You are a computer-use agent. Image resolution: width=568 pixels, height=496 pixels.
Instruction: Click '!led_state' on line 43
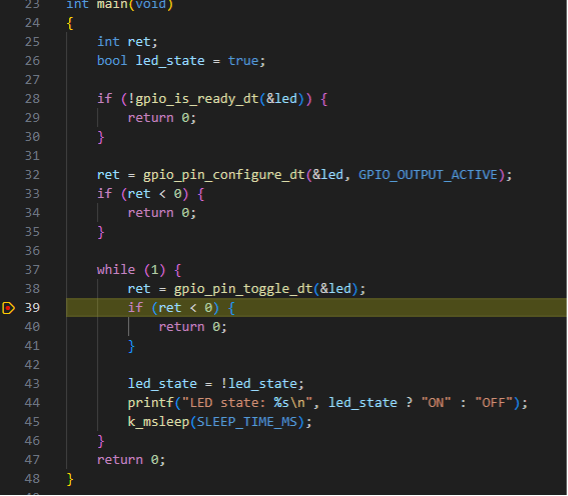click(x=259, y=384)
